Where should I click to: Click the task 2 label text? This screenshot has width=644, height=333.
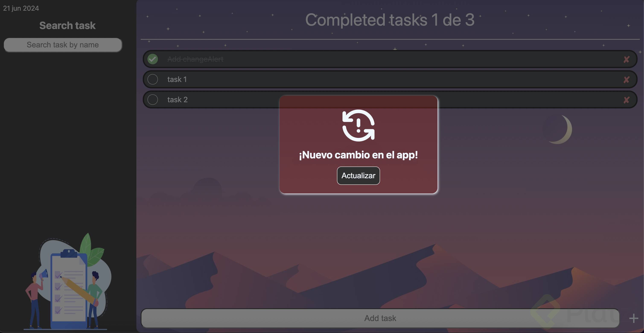pyautogui.click(x=178, y=100)
